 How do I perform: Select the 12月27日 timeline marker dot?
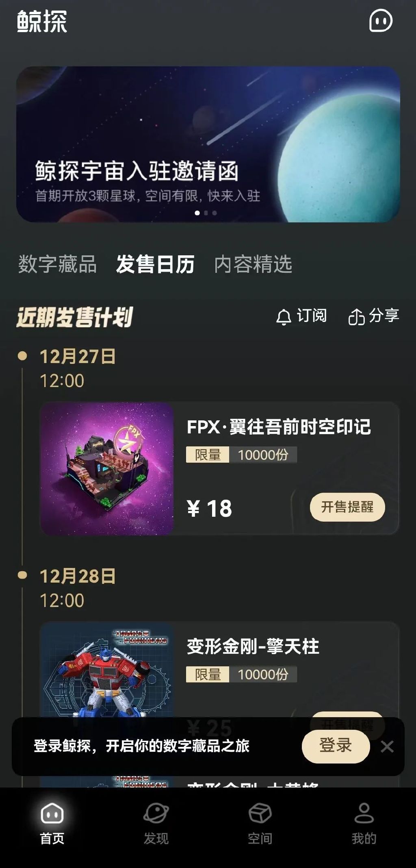coord(22,356)
